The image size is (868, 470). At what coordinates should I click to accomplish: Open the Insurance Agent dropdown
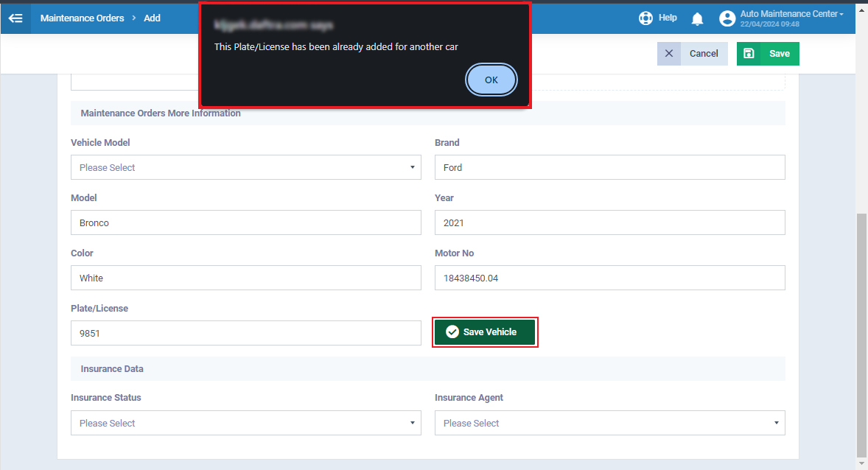coord(609,423)
